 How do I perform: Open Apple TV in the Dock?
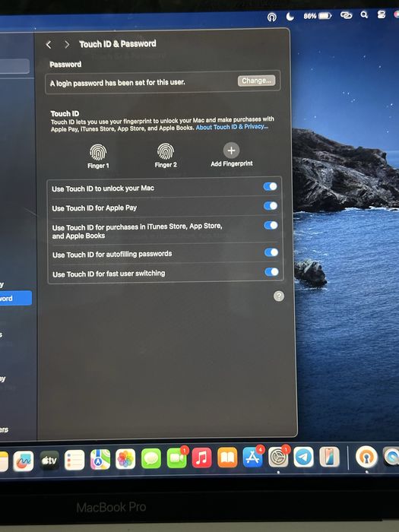click(x=49, y=461)
